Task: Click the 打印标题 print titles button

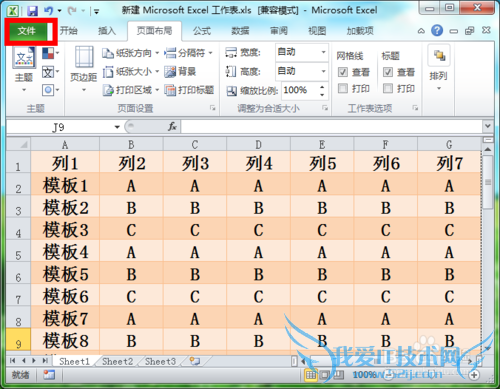Action: (189, 90)
